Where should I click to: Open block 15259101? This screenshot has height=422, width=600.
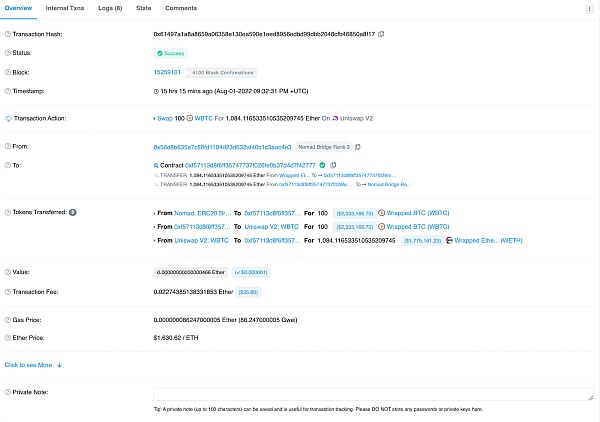point(167,72)
